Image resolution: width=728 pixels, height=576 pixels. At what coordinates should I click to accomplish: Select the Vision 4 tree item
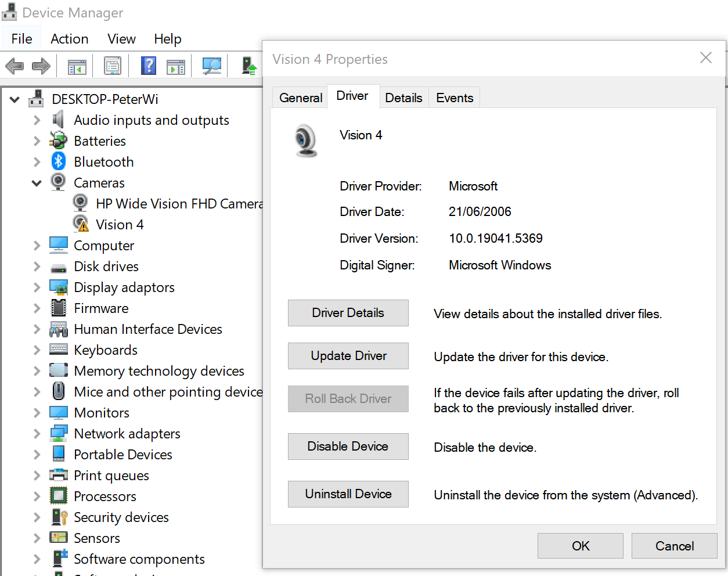[x=120, y=225]
